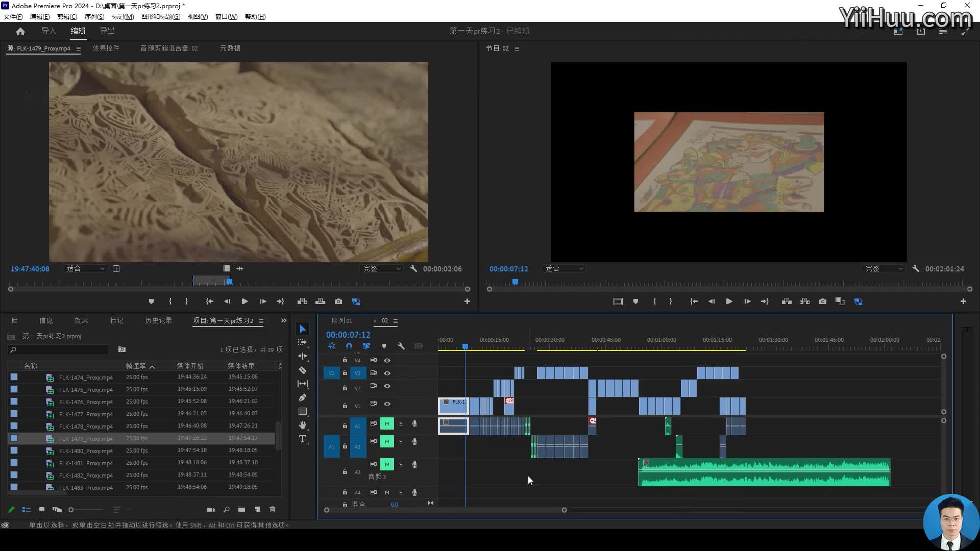Select the Ripple Edit tool

point(303,356)
